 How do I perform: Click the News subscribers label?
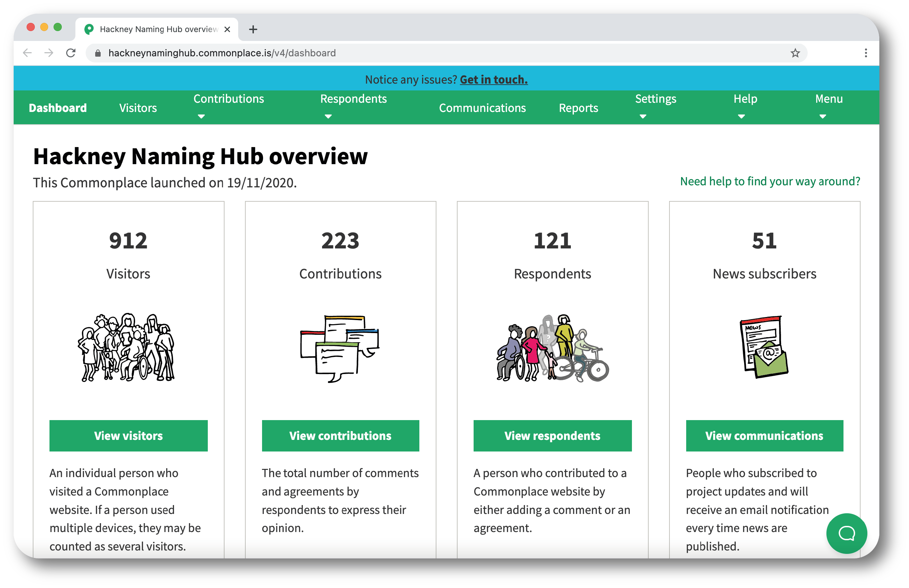pyautogui.click(x=764, y=274)
